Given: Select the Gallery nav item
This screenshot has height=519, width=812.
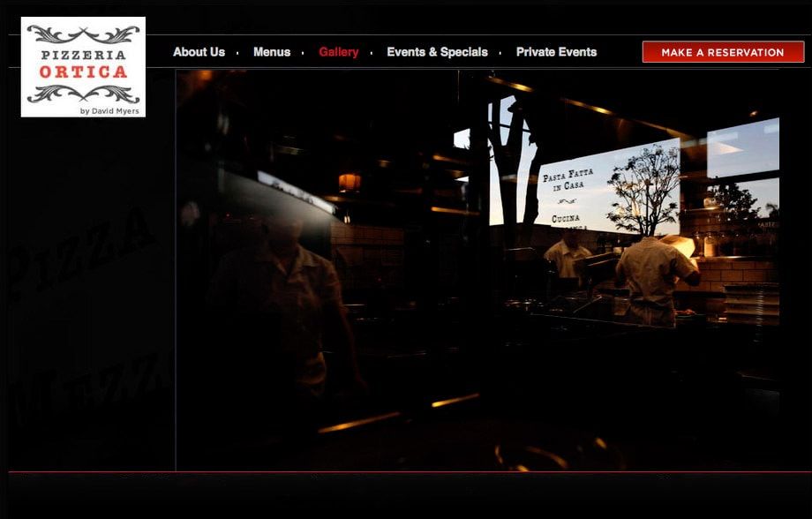Looking at the screenshot, I should click(x=338, y=52).
